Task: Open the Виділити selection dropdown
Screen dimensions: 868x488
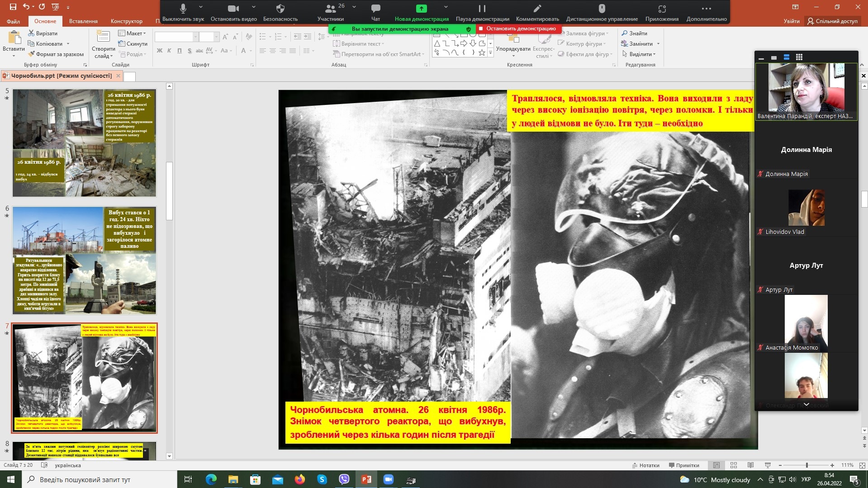Action: click(642, 54)
